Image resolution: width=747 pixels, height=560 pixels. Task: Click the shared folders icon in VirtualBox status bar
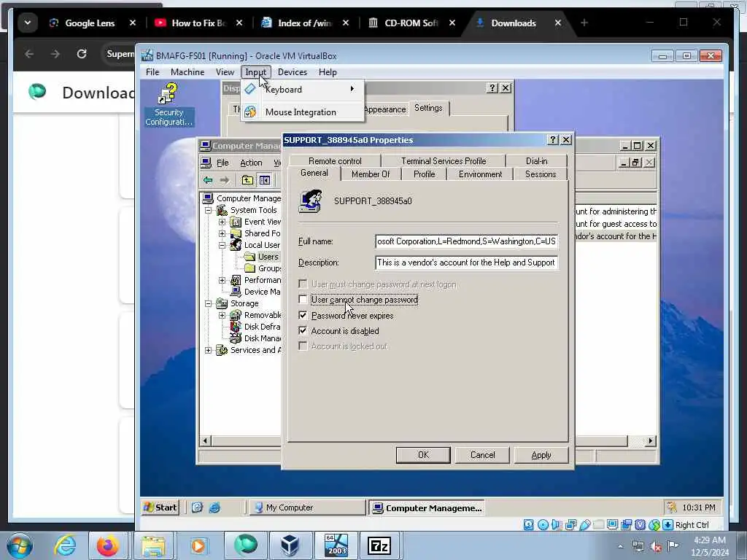(598, 525)
